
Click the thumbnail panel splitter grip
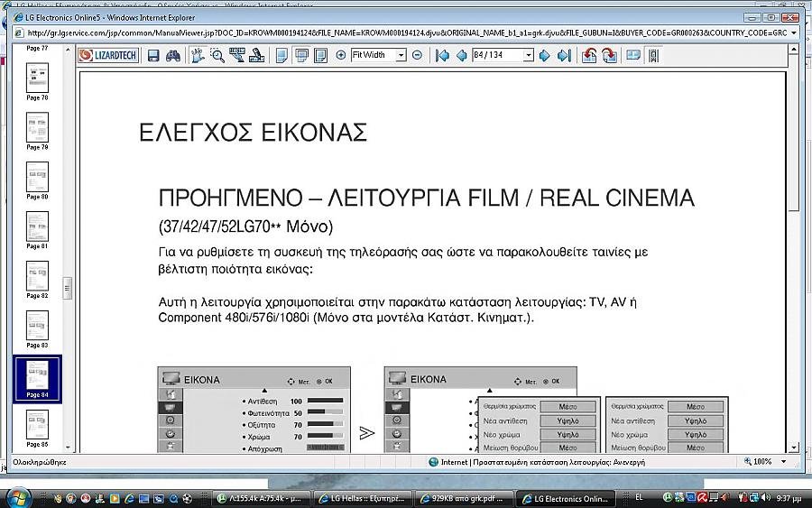[x=68, y=289]
